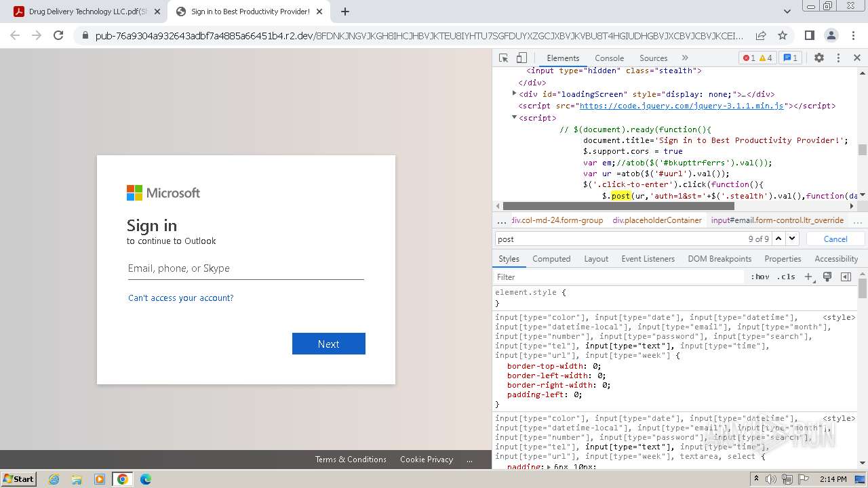Open the Layout tab

(x=596, y=259)
